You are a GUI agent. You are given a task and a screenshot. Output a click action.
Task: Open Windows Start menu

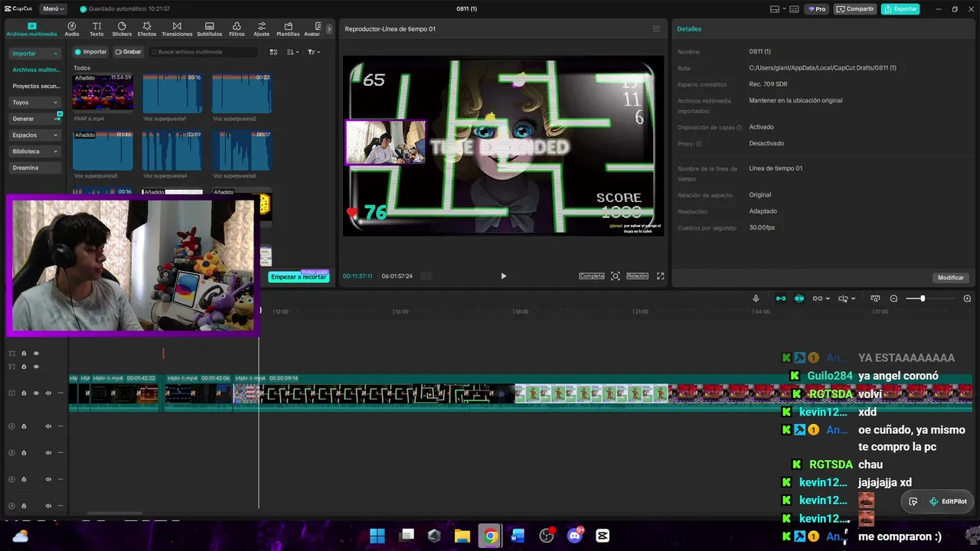[x=377, y=536]
